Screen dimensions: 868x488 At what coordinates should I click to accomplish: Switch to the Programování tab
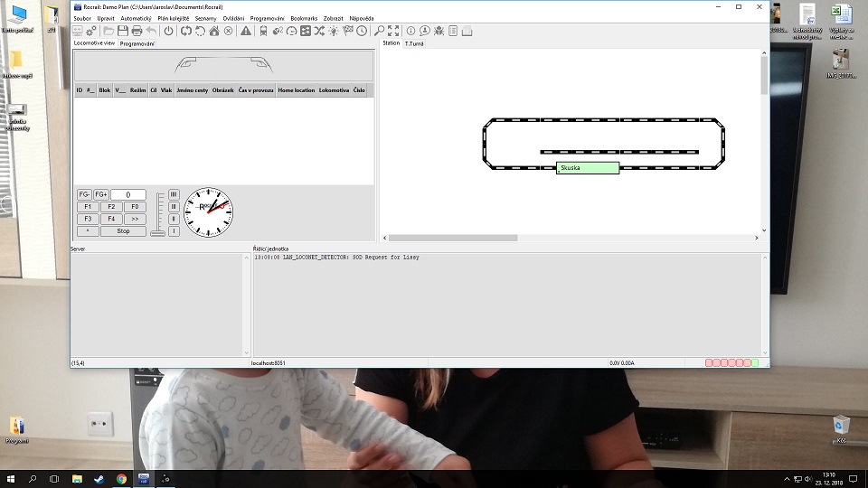137,43
